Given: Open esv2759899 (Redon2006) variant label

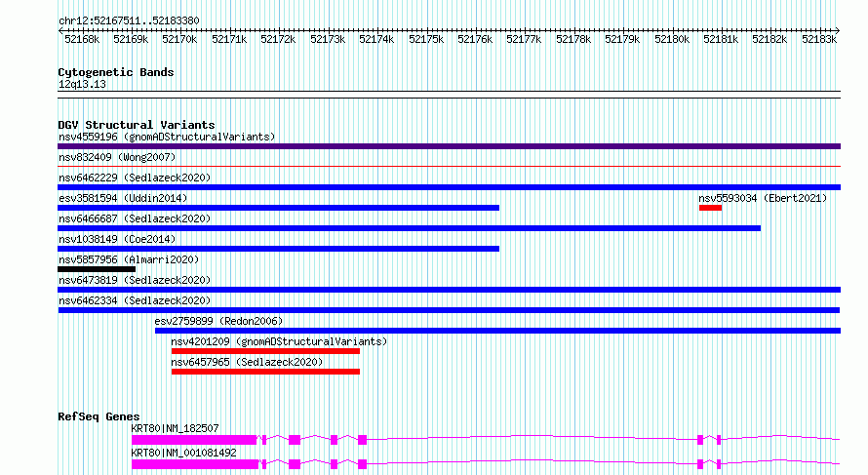Looking at the screenshot, I should click(218, 321).
